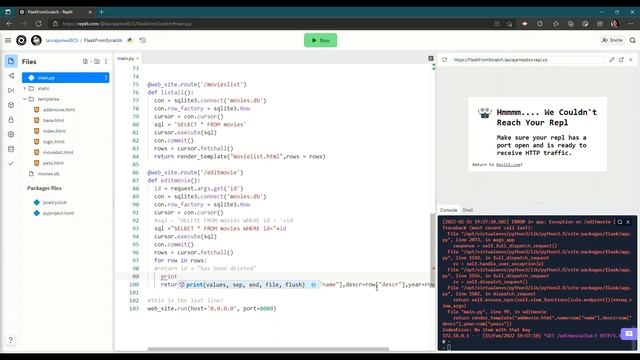Open main.py row options menu

(x=106, y=78)
